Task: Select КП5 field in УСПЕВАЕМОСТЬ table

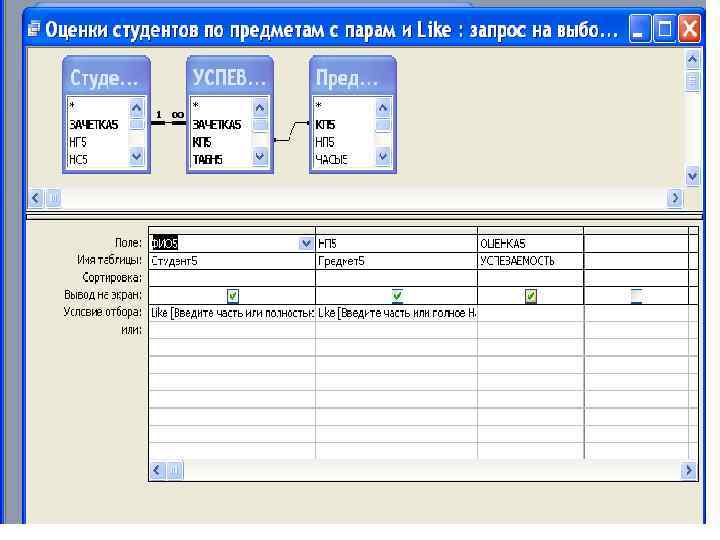Action: (202, 142)
